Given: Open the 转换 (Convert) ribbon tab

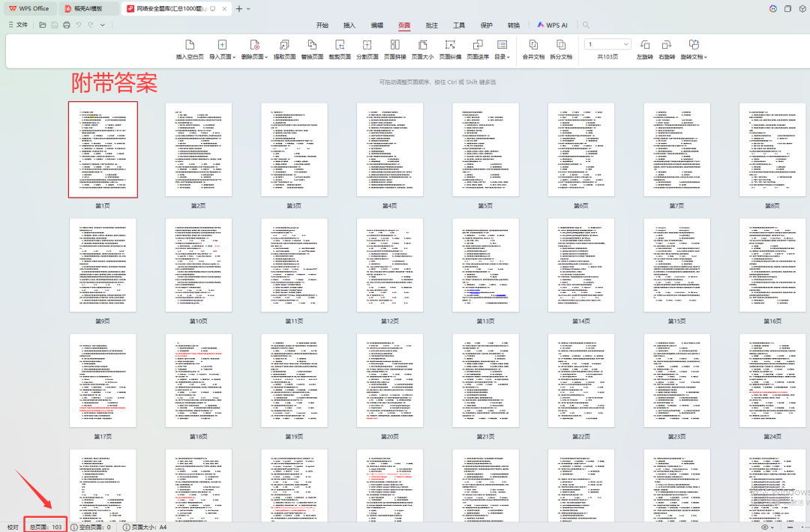Looking at the screenshot, I should click(x=514, y=25).
